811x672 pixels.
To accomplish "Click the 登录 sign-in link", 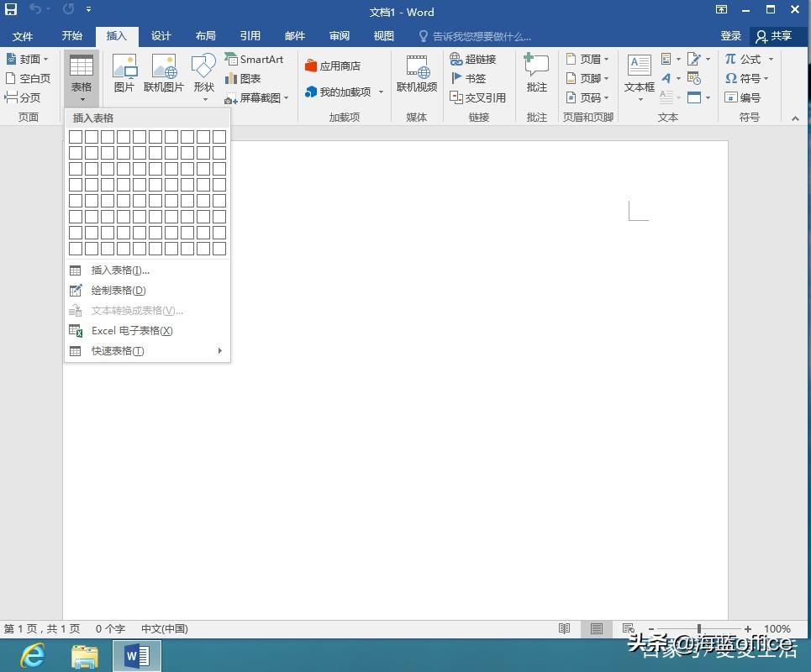I will 731,35.
